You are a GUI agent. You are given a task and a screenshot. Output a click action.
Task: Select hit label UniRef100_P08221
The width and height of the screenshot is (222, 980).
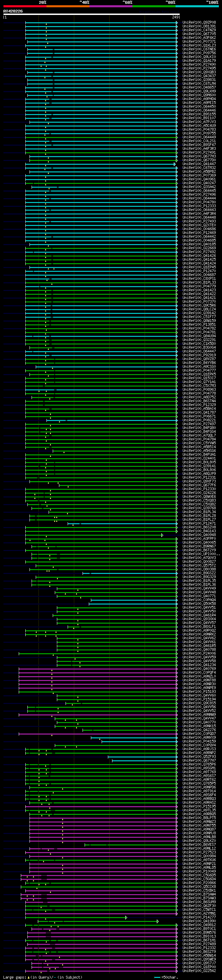click(199, 420)
